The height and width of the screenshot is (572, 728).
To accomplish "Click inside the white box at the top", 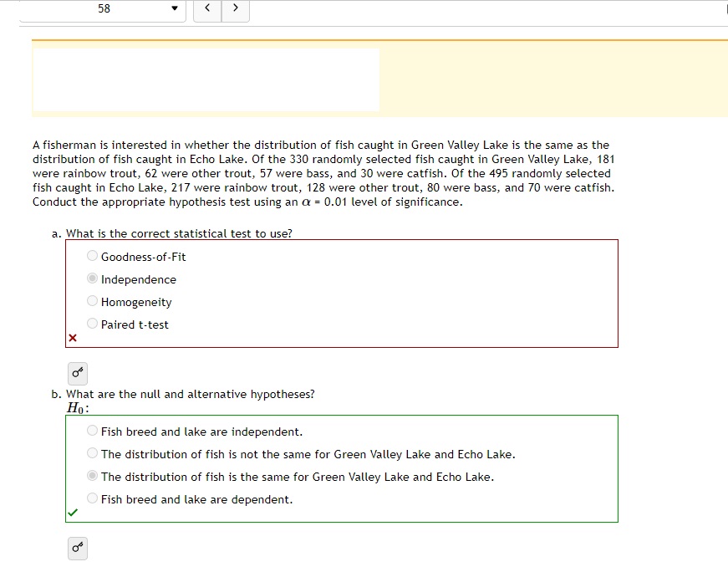I will coord(205,79).
